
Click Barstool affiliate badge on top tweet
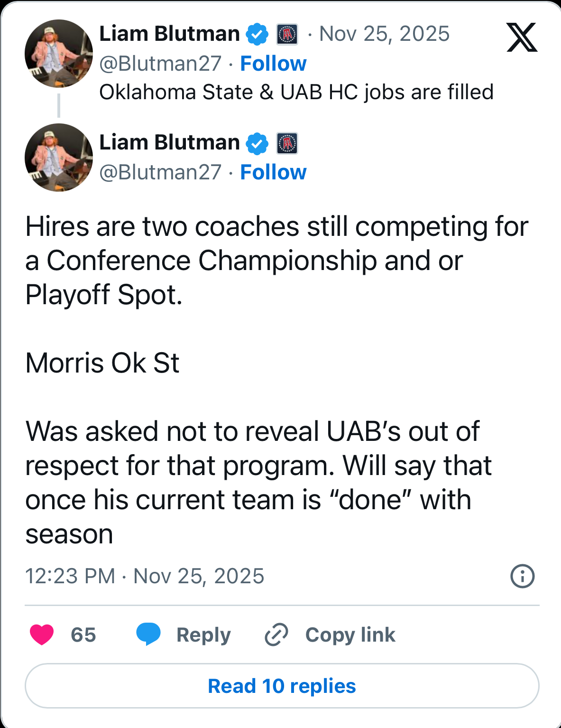coord(287,34)
